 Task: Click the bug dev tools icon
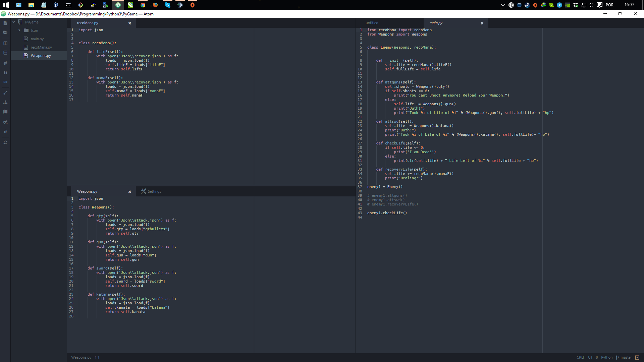(5, 132)
